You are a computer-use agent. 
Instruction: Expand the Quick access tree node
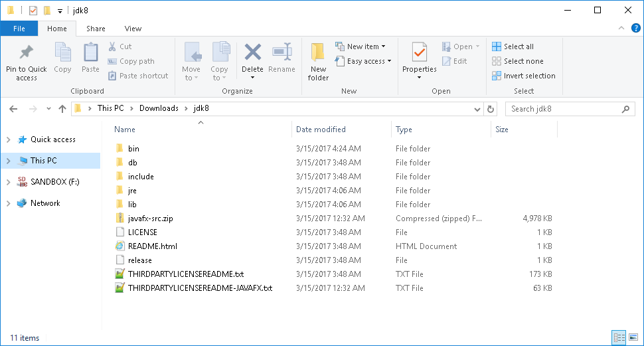tap(8, 139)
